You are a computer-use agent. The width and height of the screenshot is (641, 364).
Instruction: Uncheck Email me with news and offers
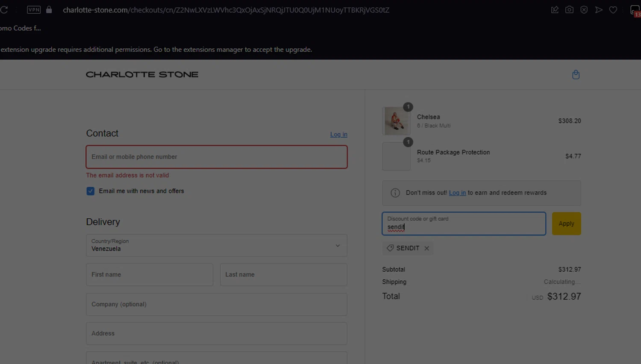click(x=90, y=191)
